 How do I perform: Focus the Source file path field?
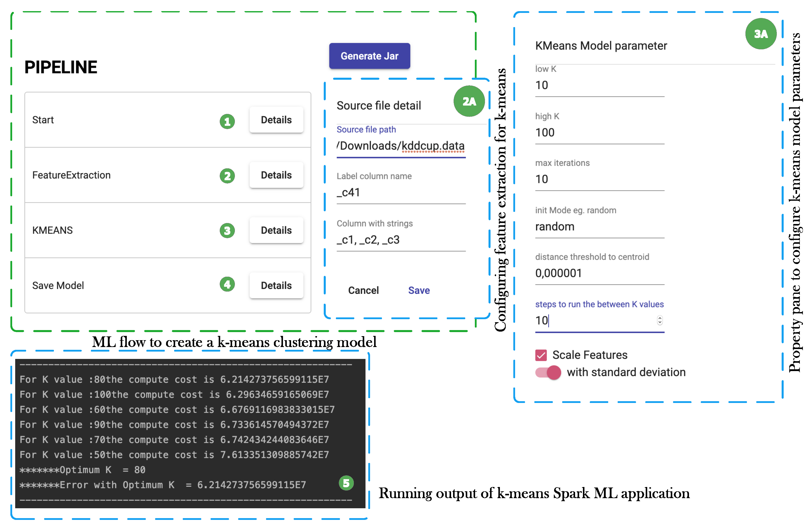click(400, 146)
